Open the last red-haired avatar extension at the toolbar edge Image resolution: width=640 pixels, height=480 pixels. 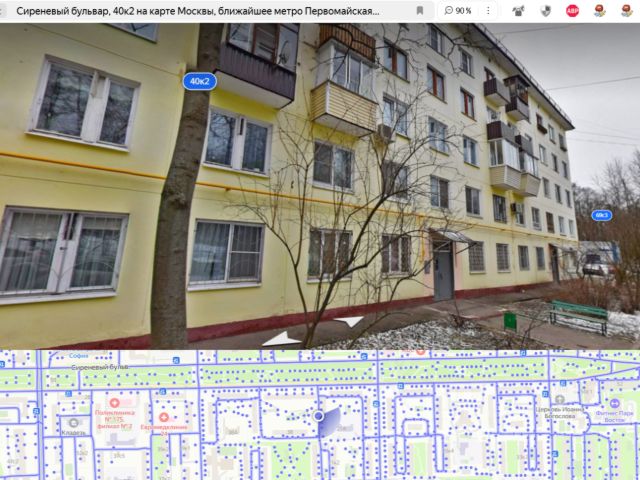[627, 11]
